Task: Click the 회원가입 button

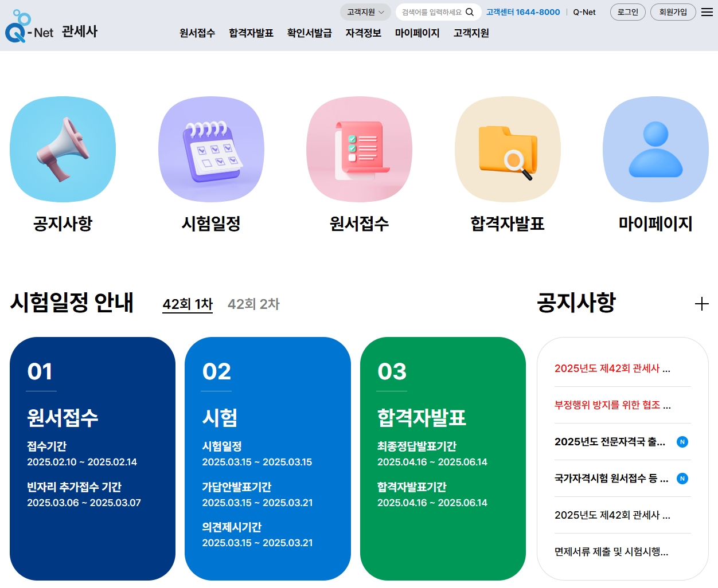Action: (672, 11)
